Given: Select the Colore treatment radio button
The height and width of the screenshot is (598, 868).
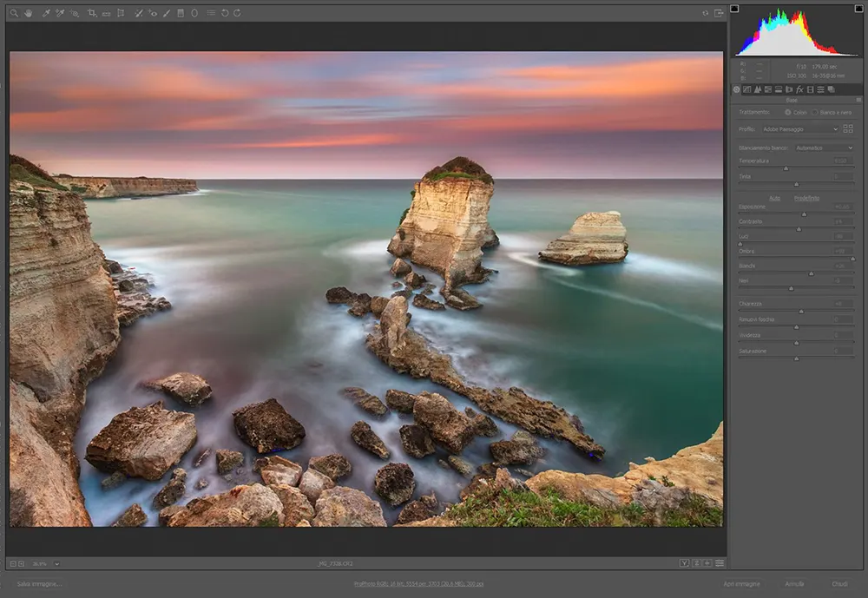Looking at the screenshot, I should click(x=788, y=112).
